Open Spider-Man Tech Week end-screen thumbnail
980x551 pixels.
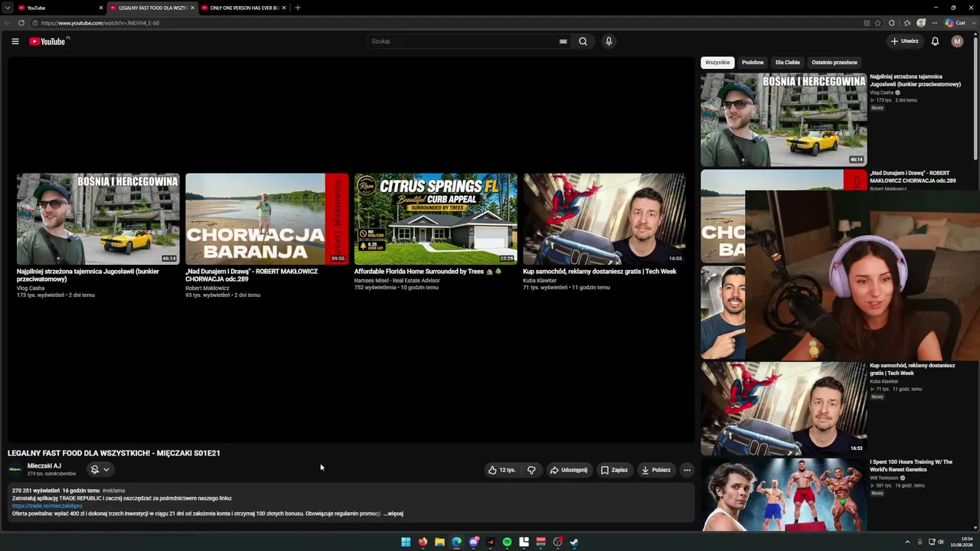(x=604, y=219)
